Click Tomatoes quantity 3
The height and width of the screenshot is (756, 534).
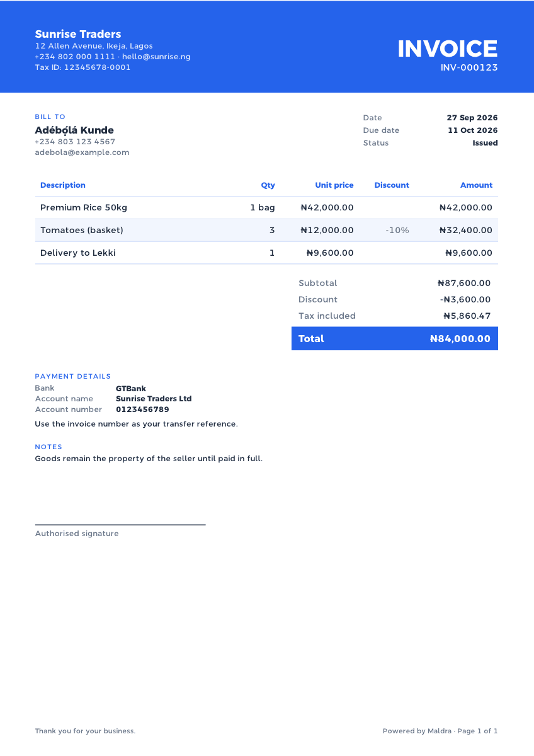(272, 230)
